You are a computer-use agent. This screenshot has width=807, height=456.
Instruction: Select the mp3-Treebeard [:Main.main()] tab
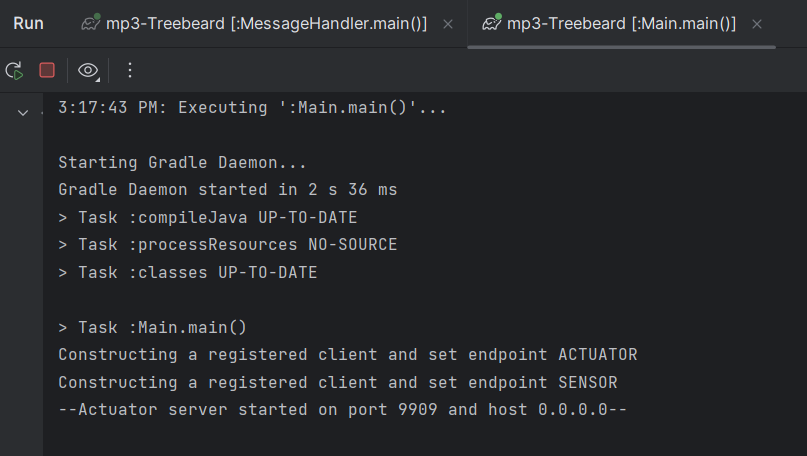pos(621,24)
